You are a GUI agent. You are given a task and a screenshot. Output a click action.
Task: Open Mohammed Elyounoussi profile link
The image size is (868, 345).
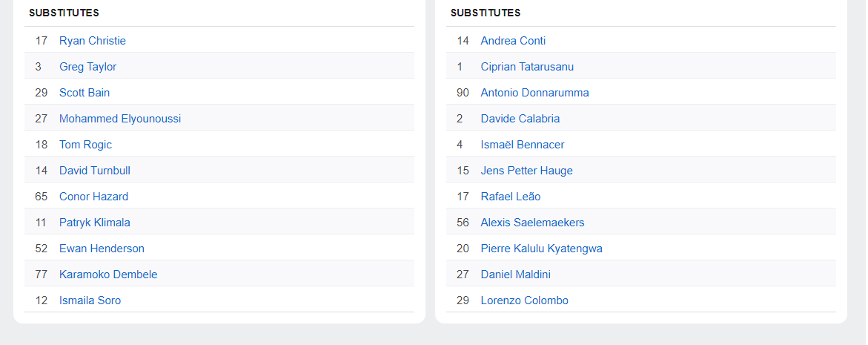[120, 119]
